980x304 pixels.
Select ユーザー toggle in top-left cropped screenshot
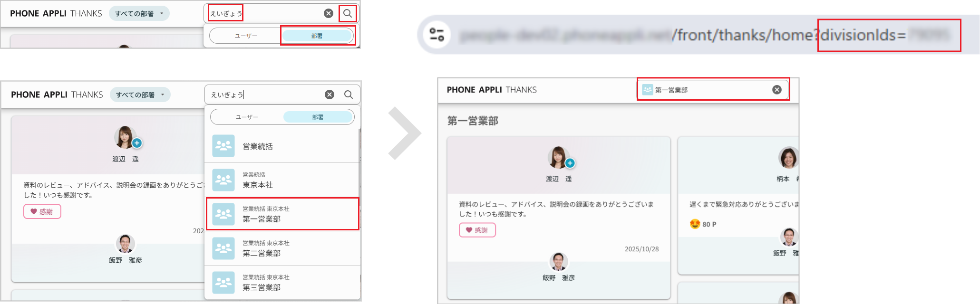246,36
